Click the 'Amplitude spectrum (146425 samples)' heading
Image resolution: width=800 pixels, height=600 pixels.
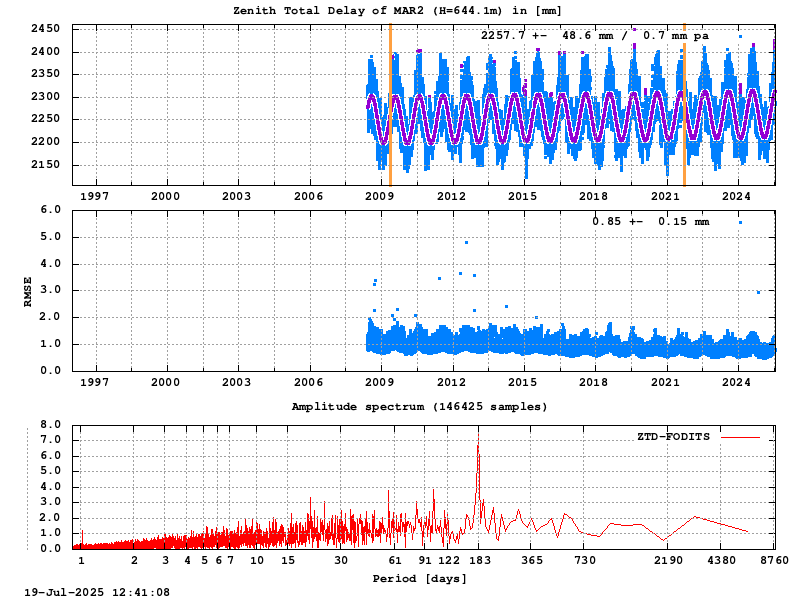point(419,407)
